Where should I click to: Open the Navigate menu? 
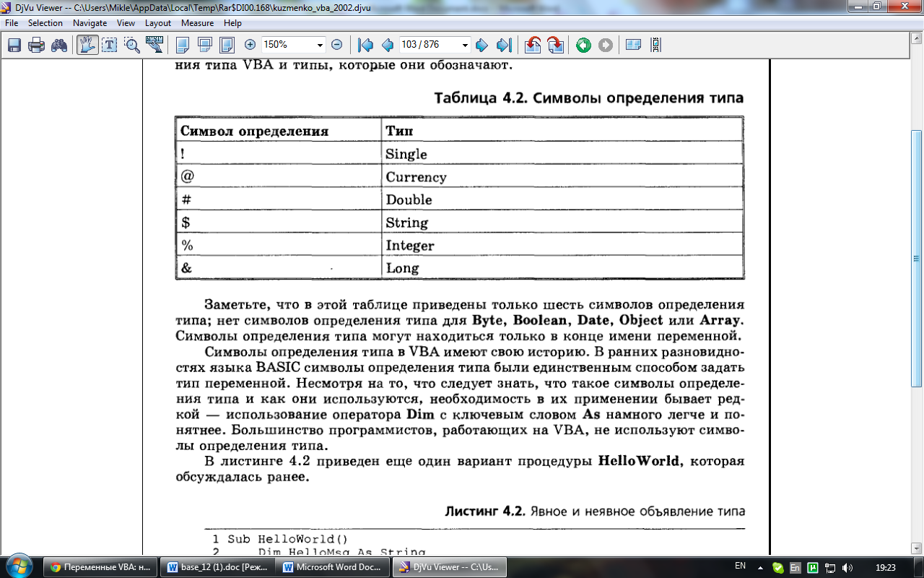(x=90, y=23)
